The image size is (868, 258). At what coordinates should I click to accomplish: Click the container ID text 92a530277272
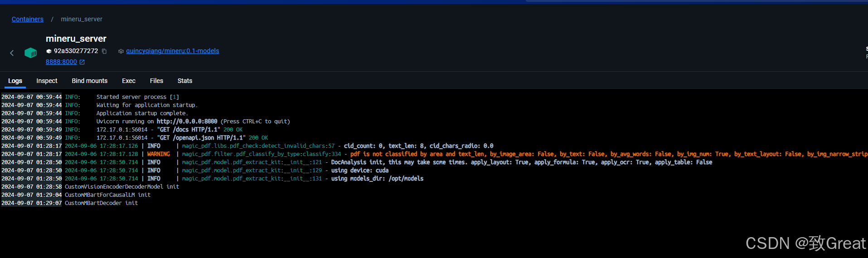(x=76, y=51)
